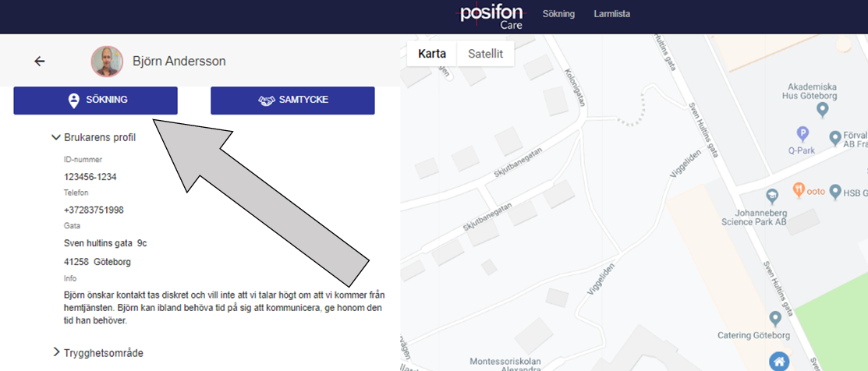Click the Akademiska Hus Göteborg marker
The height and width of the screenshot is (371, 868).
[x=824, y=111]
